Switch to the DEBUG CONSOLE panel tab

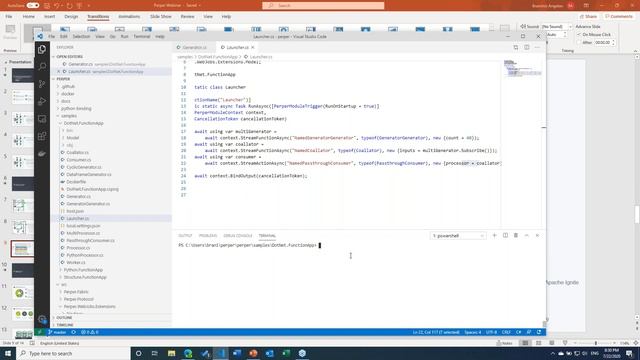point(238,236)
